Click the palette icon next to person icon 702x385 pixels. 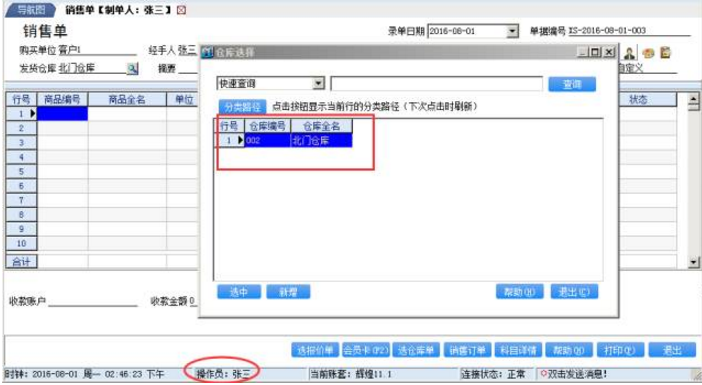(648, 53)
